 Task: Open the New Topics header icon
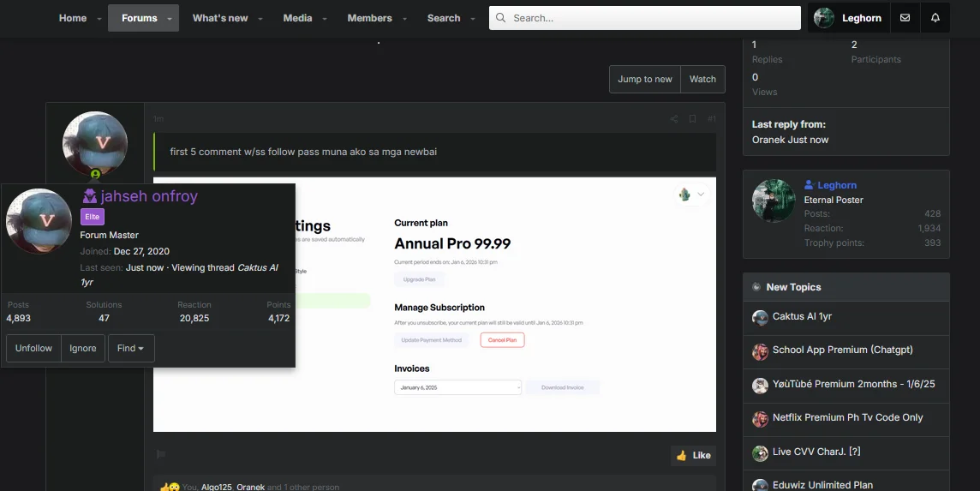(x=756, y=287)
